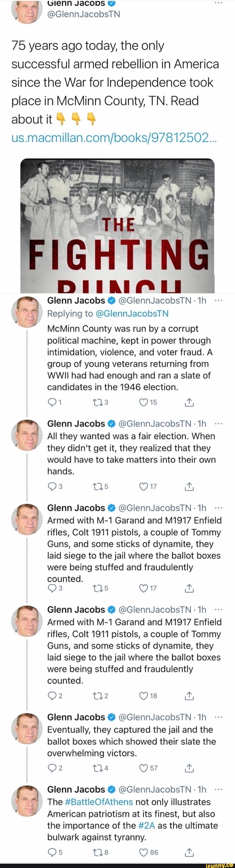Like the tweet with 15 likes
Viewport: 235px width, 868px height.
pos(144,402)
